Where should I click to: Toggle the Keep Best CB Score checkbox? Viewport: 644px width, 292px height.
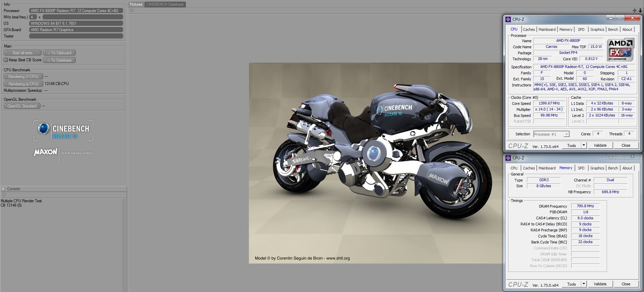6,60
